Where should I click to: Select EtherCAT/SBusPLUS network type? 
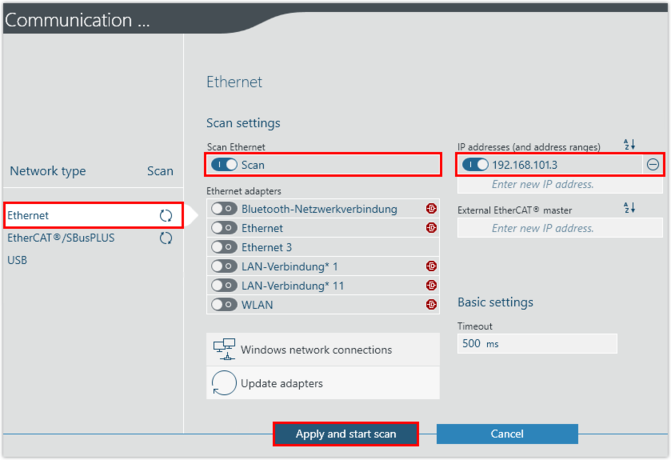[x=62, y=238]
